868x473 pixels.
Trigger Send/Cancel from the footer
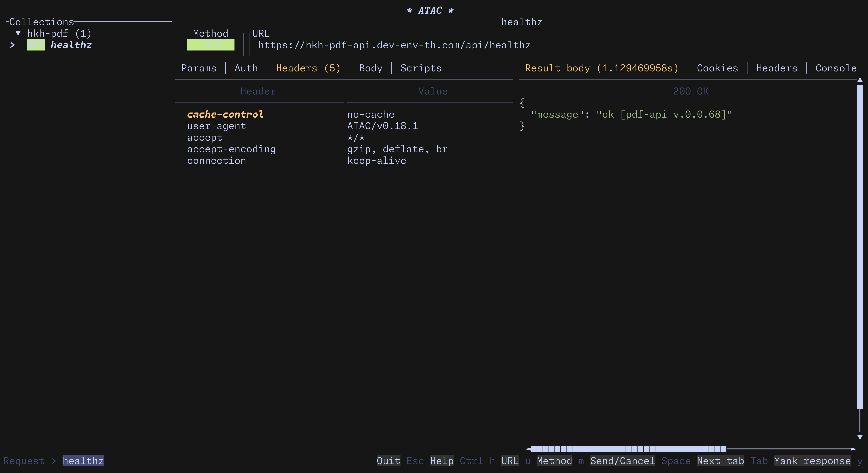point(623,461)
